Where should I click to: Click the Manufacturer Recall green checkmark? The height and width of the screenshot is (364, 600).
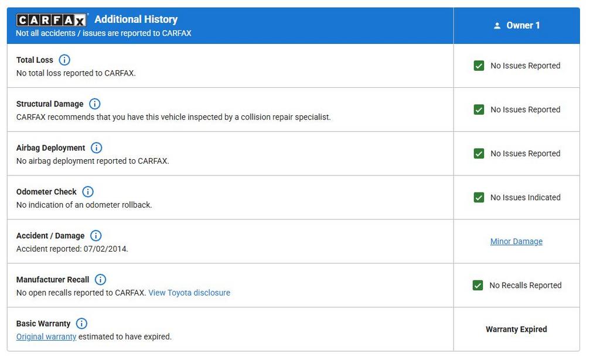pyautogui.click(x=478, y=285)
